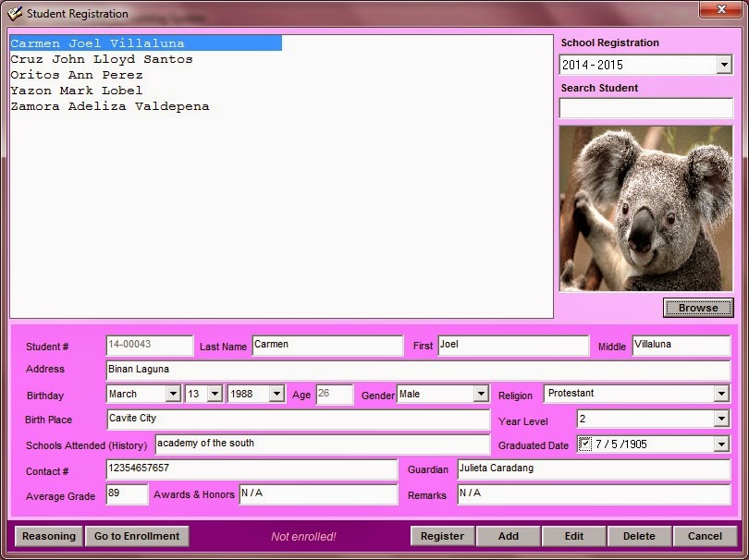Click the Browse photo button
This screenshot has height=560, width=749.
point(698,308)
